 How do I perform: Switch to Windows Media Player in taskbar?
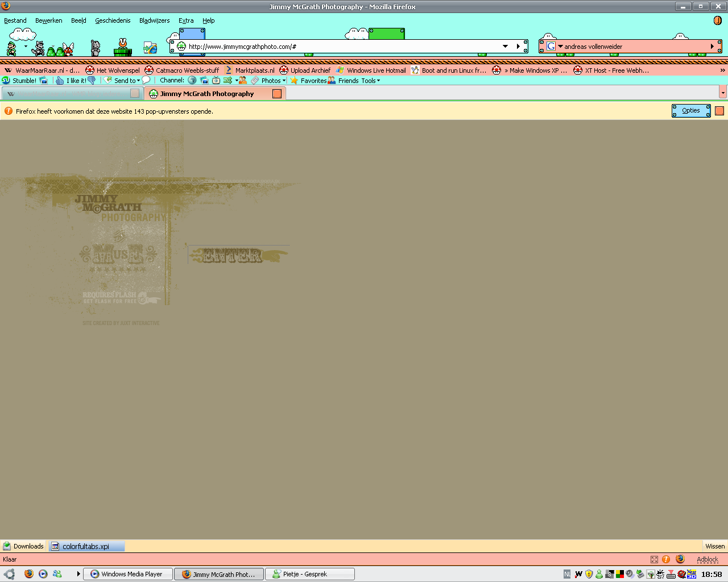click(127, 574)
